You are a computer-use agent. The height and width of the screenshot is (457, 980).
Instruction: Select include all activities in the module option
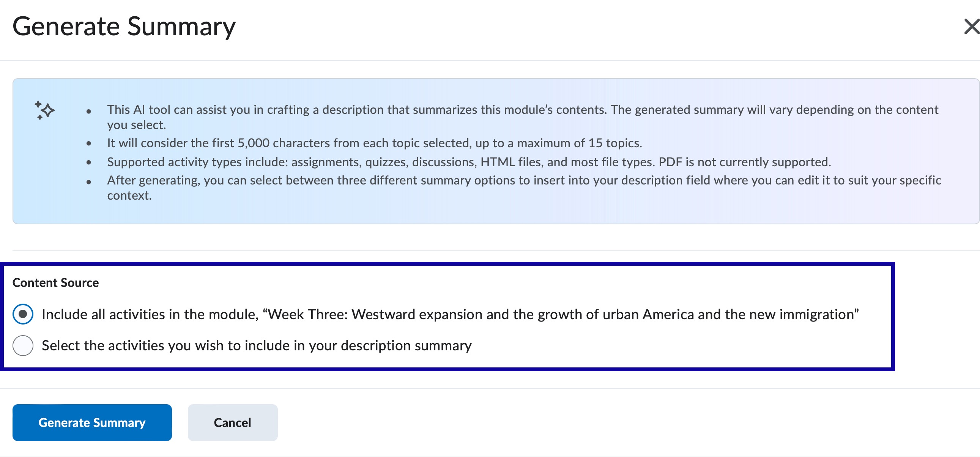22,314
